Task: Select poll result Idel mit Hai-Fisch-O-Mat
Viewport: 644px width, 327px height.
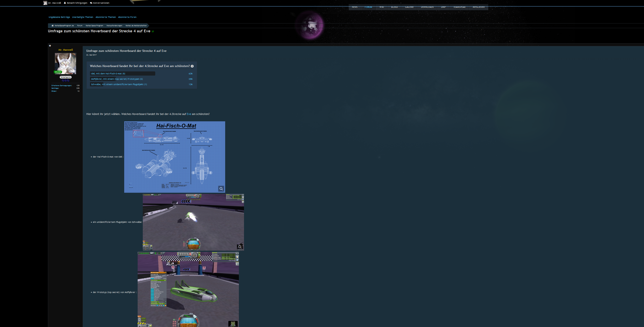Action: pos(108,74)
